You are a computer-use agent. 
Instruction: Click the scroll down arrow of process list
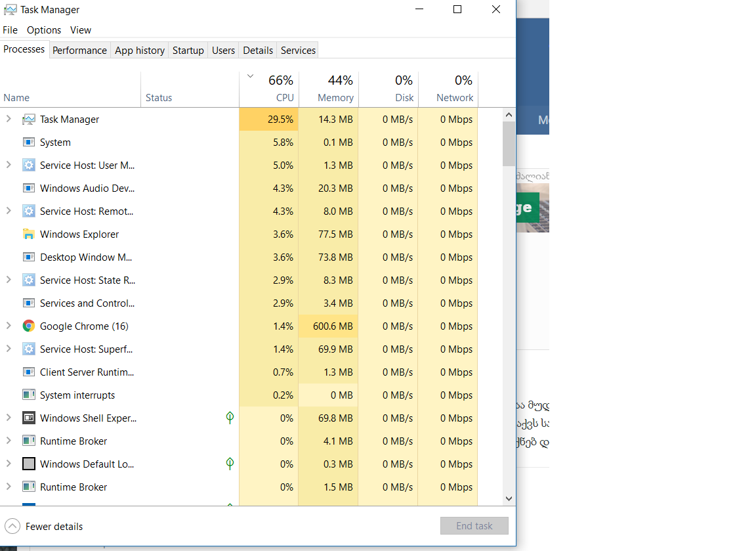509,498
